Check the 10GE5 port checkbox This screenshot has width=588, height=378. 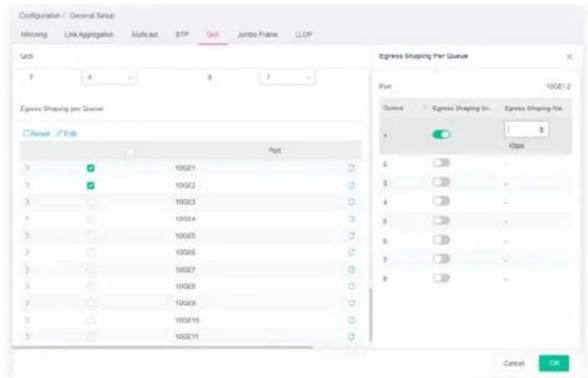tap(90, 236)
